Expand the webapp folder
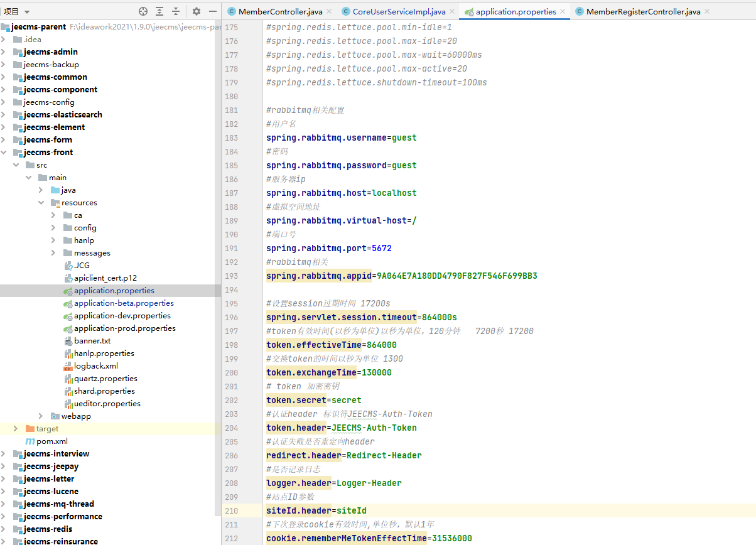The height and width of the screenshot is (545, 756). [x=41, y=416]
